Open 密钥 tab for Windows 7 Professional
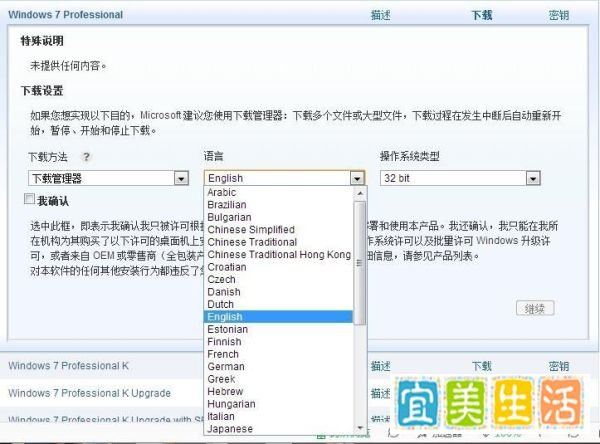Screen dimensions: 600x444 pos(559,15)
